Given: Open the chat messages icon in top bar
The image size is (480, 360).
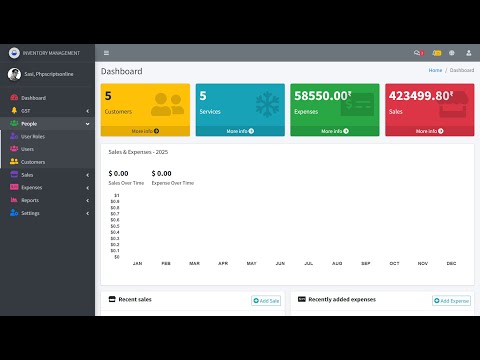Looking at the screenshot, I should 419,53.
